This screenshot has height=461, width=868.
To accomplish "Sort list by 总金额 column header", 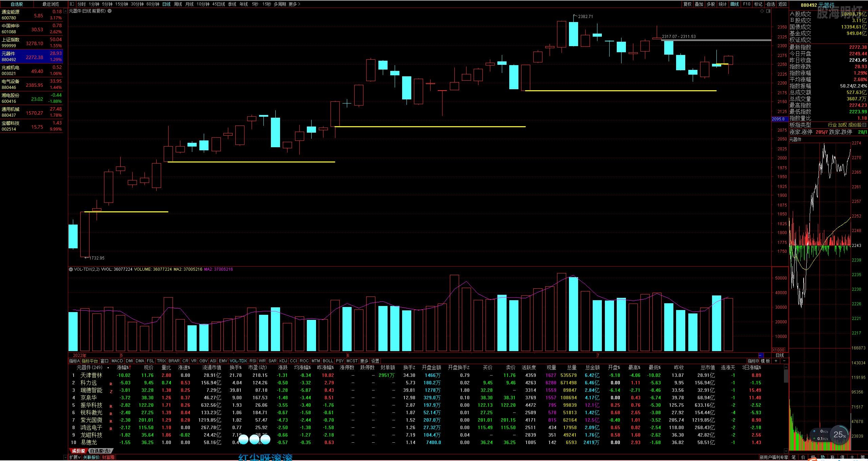I will pyautogui.click(x=592, y=367).
